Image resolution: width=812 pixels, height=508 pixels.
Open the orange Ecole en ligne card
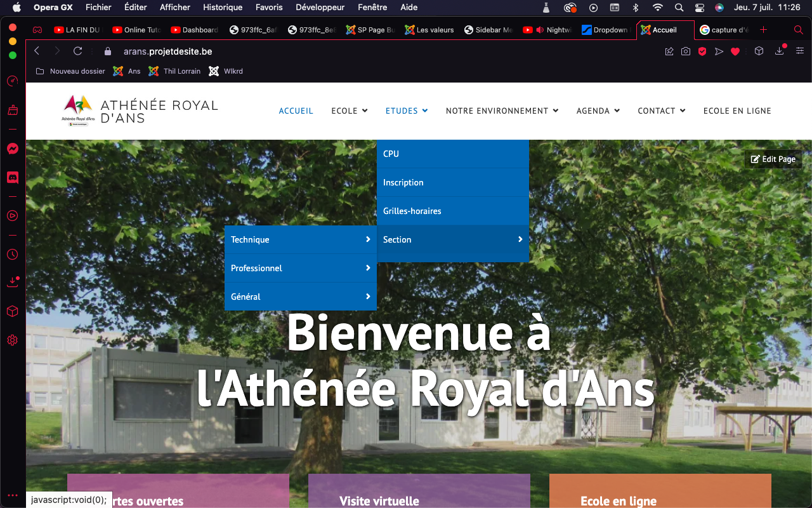click(660, 491)
